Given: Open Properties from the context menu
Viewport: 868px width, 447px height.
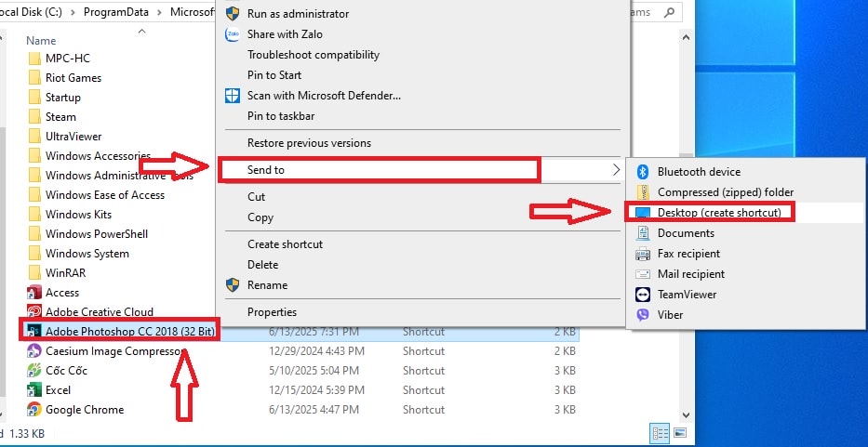Looking at the screenshot, I should [x=272, y=312].
